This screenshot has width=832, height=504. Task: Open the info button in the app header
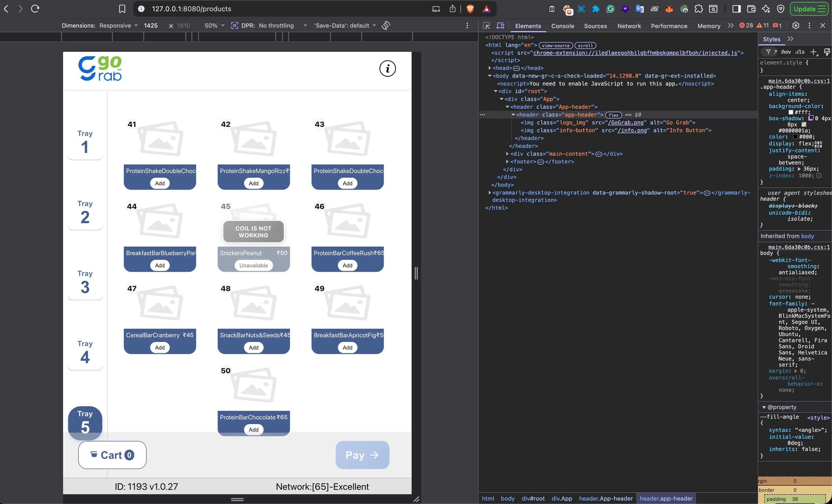pos(387,69)
